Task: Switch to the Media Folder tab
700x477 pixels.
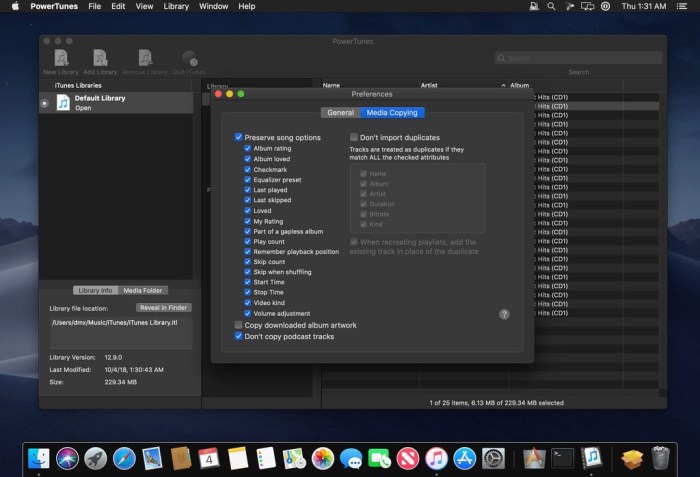Action: 143,290
